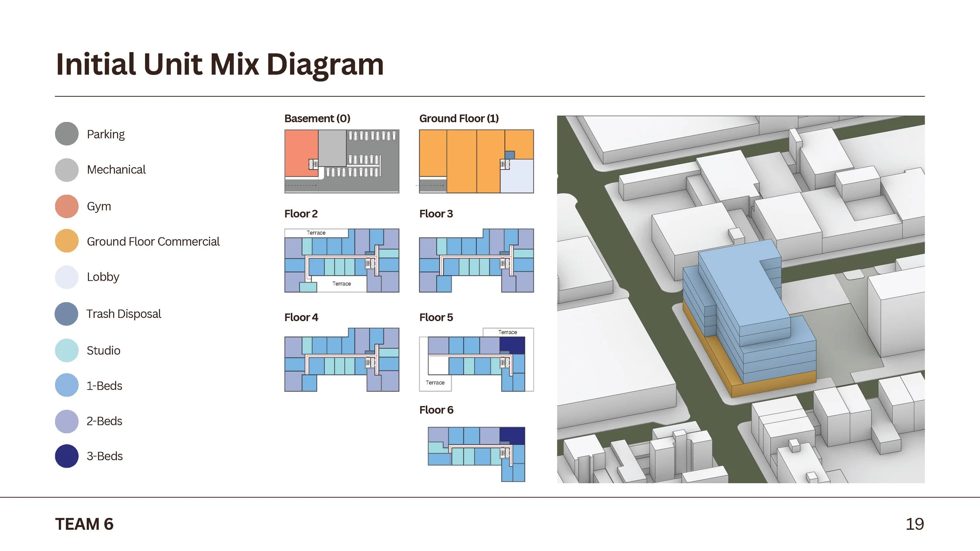Open the Ground Floor (1) plan

[475, 161]
